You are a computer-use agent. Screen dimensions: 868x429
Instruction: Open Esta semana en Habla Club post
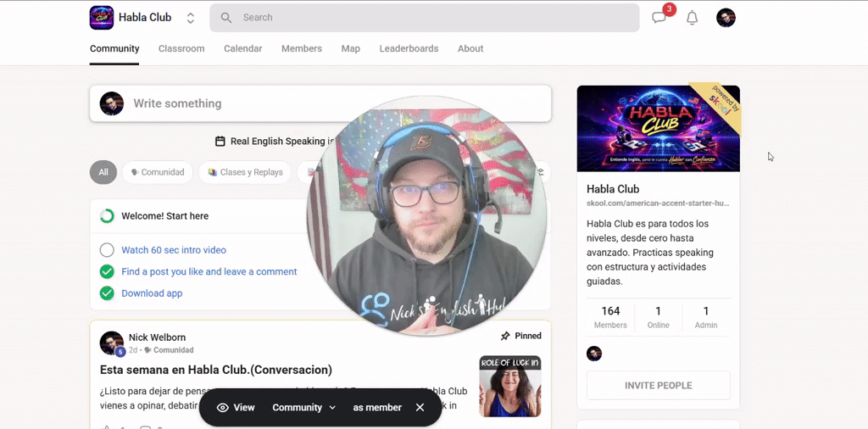point(216,370)
